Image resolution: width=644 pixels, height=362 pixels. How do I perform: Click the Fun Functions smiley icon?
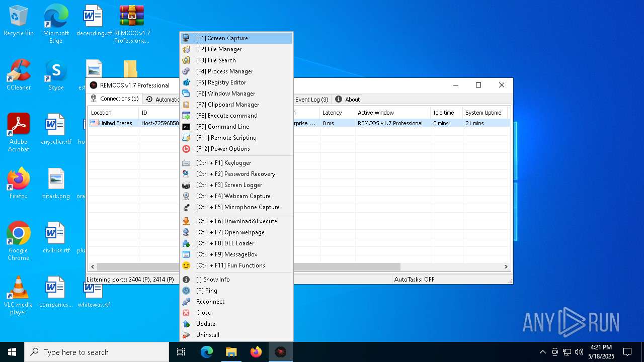tap(186, 265)
